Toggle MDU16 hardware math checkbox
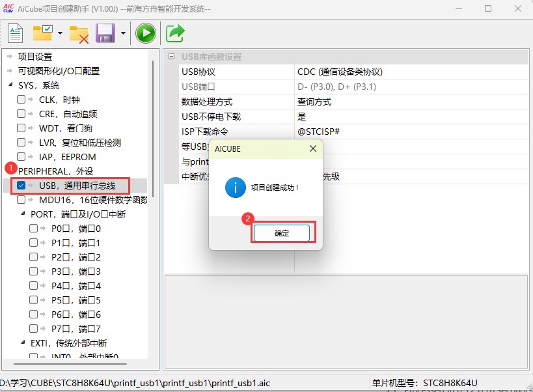Image resolution: width=533 pixels, height=392 pixels. point(21,199)
